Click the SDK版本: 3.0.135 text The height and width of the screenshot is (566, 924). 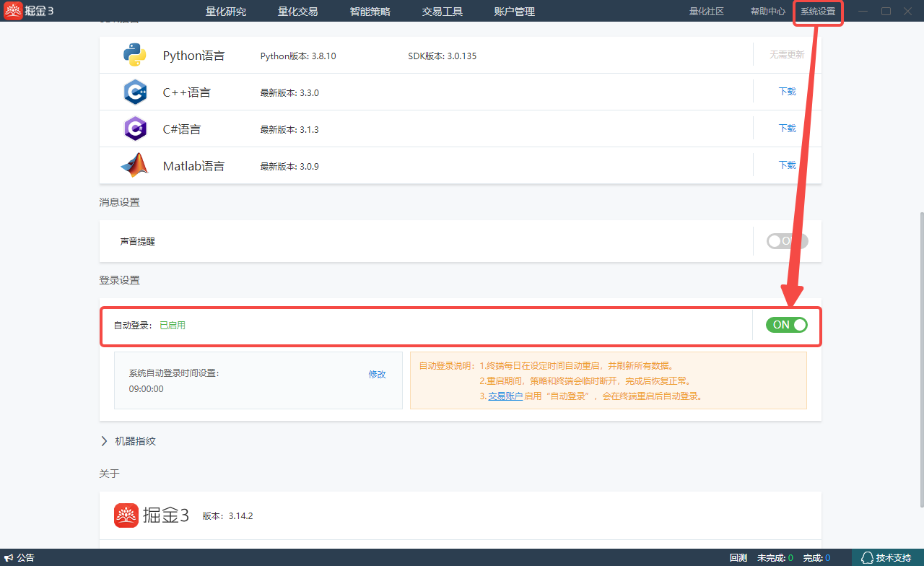443,56
